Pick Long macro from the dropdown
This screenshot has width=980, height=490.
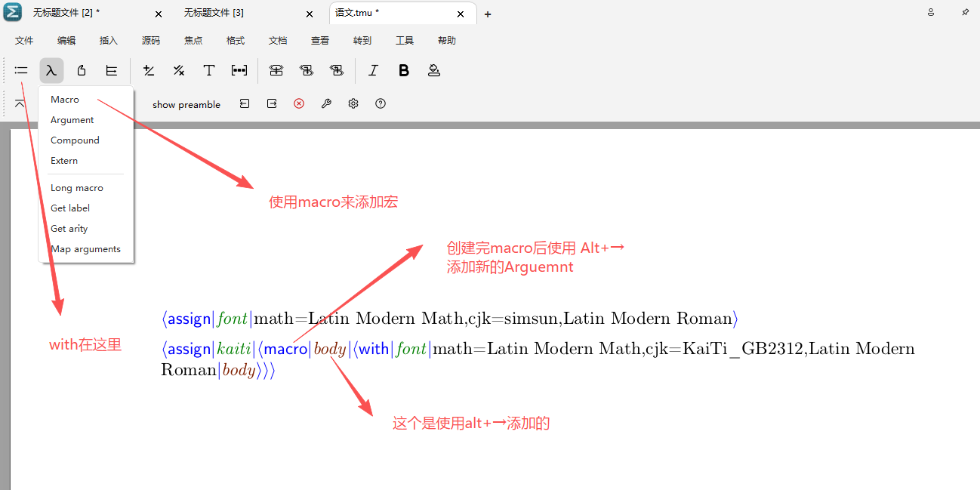point(77,188)
